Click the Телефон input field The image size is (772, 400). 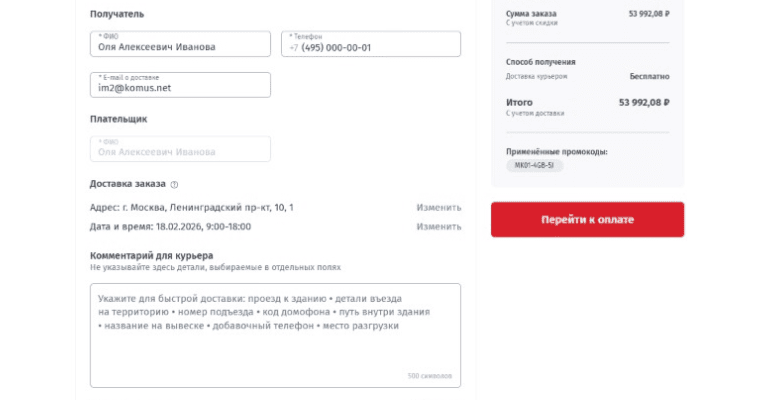370,45
